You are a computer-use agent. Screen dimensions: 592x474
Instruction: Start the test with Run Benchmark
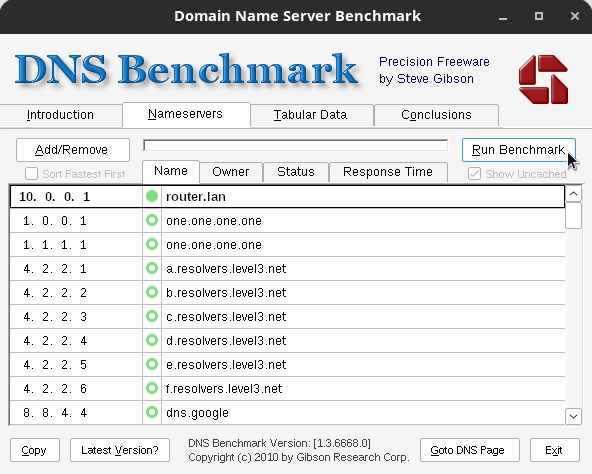pyautogui.click(x=519, y=150)
